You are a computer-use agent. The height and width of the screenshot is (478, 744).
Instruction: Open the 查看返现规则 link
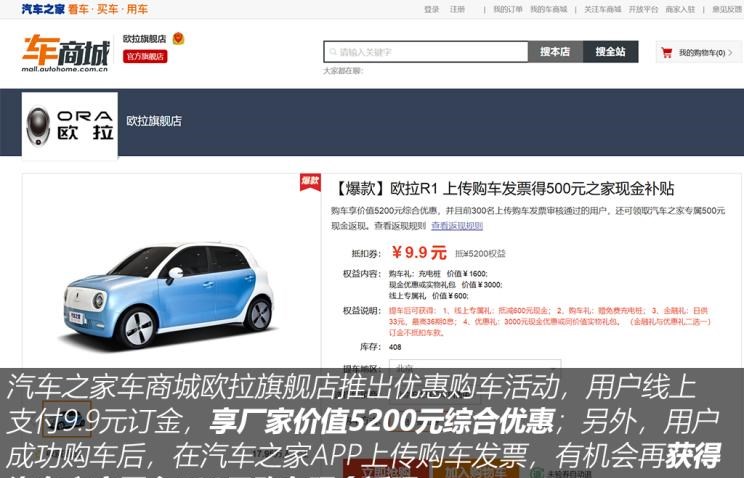click(457, 226)
